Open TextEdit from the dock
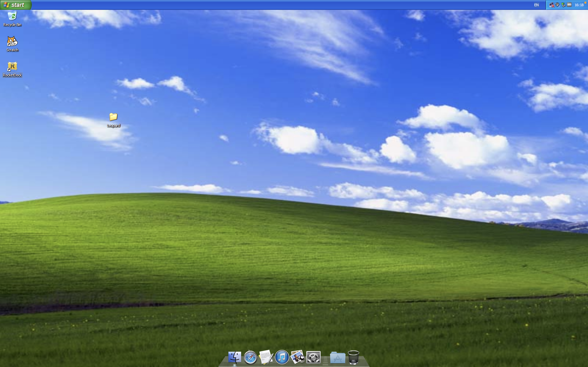This screenshot has height=367, width=588. [267, 357]
